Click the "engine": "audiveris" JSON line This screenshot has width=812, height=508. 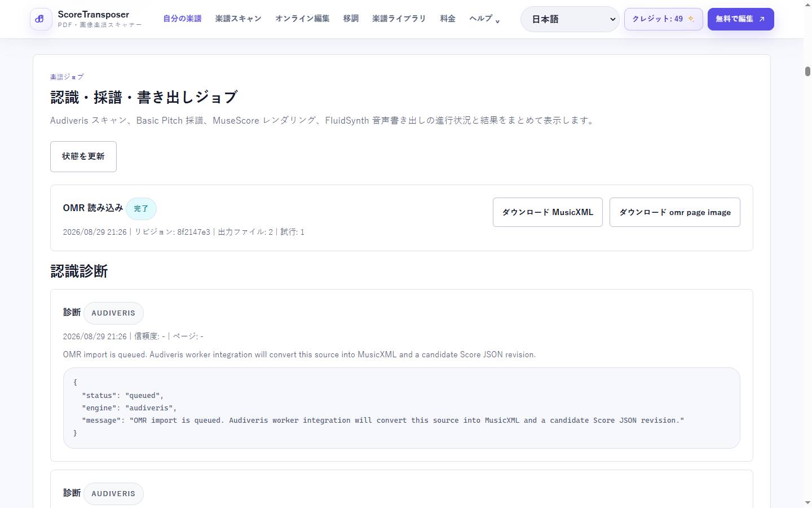click(x=129, y=408)
